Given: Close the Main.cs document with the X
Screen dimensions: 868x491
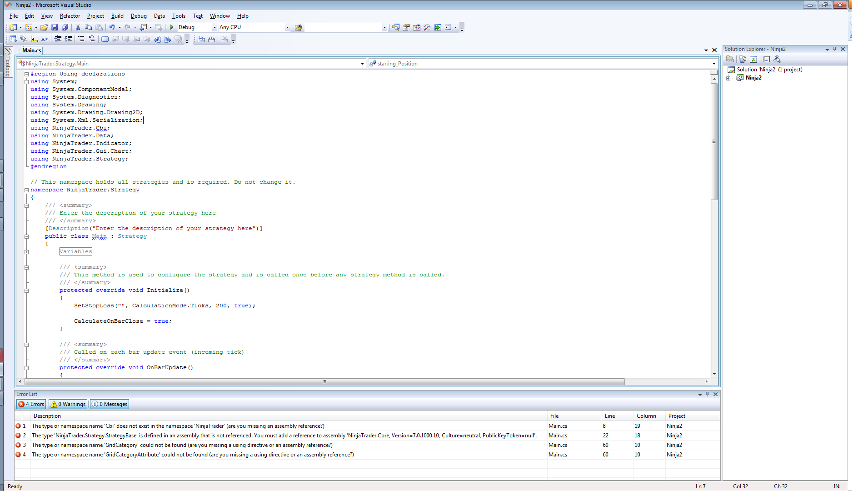Looking at the screenshot, I should 714,50.
